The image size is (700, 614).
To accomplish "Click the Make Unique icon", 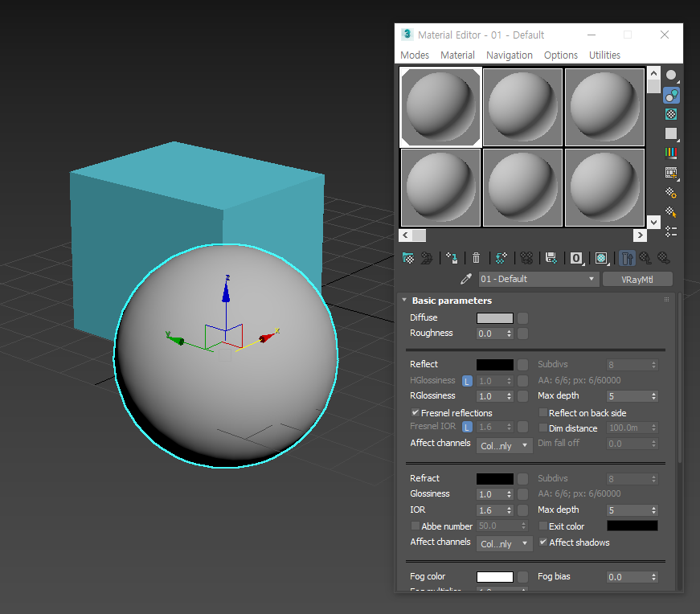I will tap(526, 258).
